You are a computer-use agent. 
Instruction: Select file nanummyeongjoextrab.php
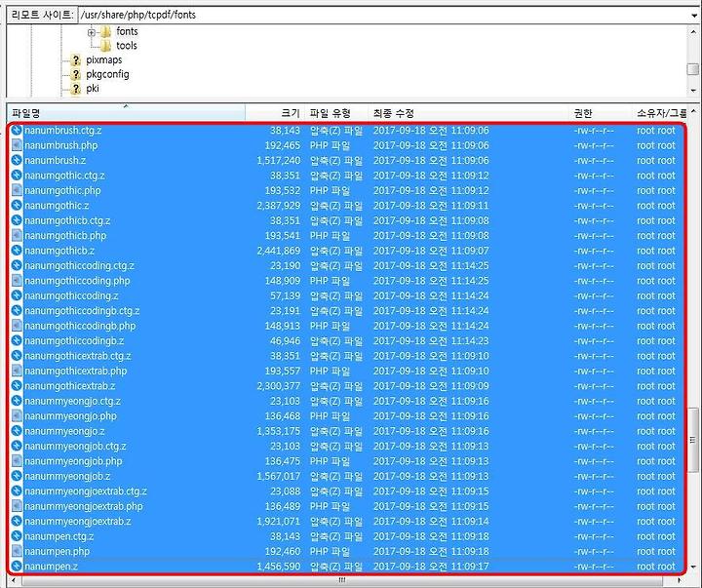tap(84, 506)
